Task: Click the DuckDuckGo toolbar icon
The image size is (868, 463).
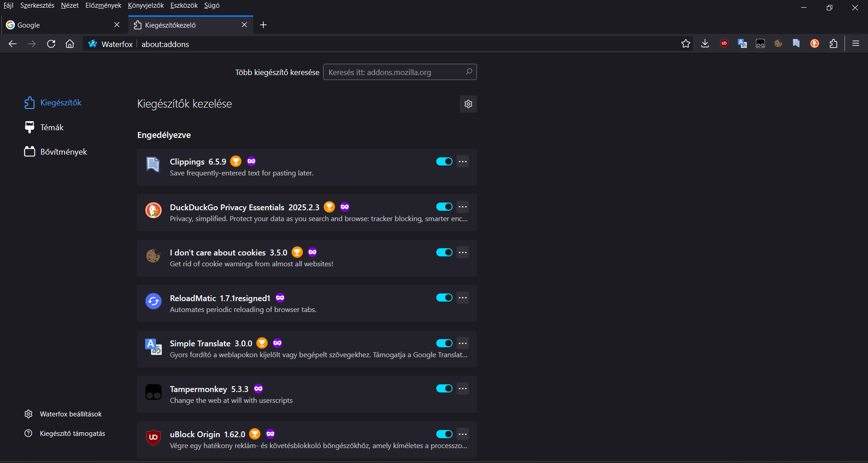Action: coord(815,43)
